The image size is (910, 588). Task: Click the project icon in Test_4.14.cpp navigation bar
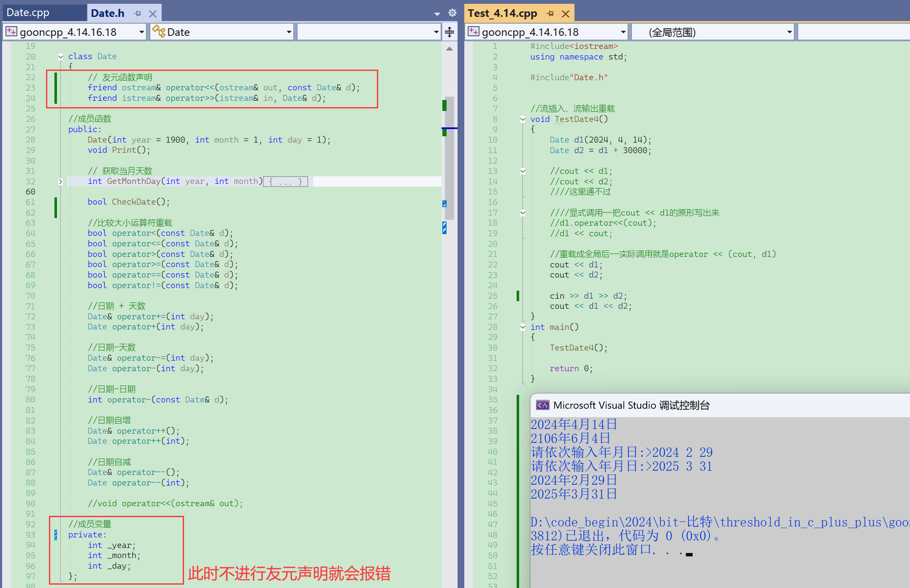point(474,32)
